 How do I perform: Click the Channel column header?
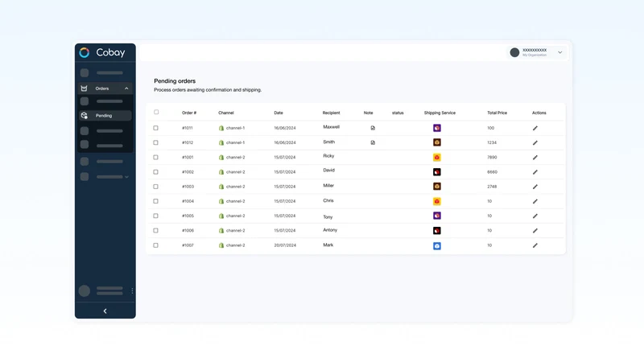click(226, 113)
